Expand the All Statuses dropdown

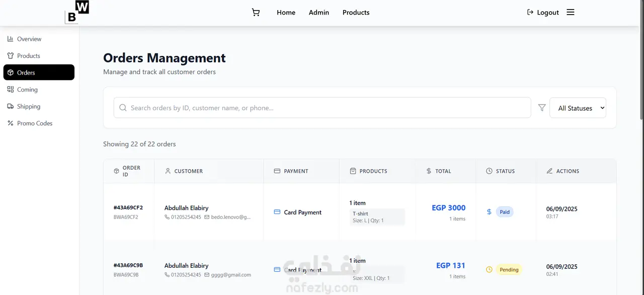coord(578,108)
